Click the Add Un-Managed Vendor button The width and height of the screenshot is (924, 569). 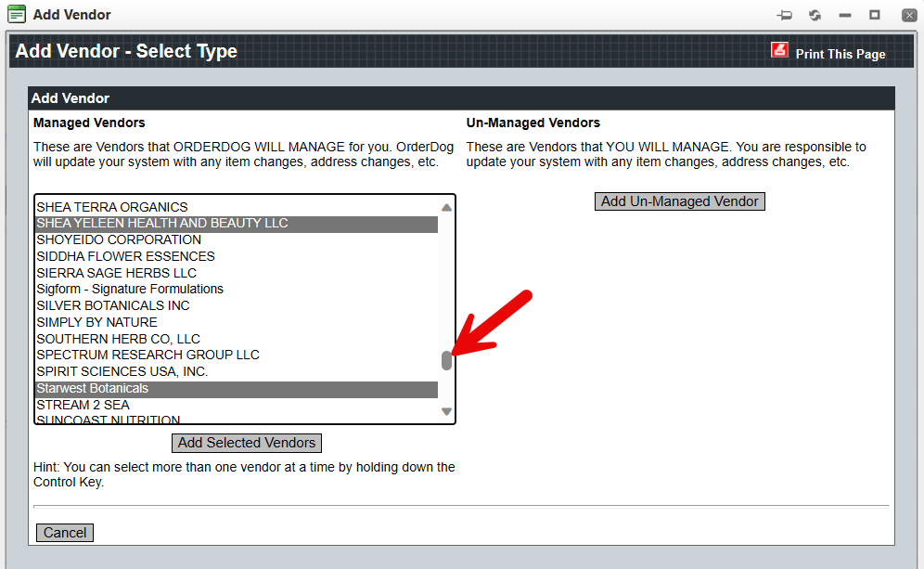point(679,201)
